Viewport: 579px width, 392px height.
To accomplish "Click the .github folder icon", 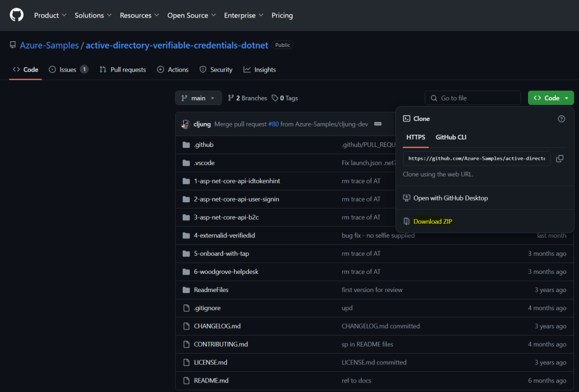I will coord(186,145).
